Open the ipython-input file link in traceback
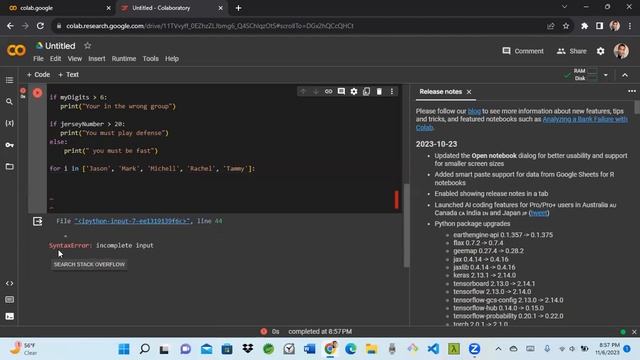 (132, 221)
